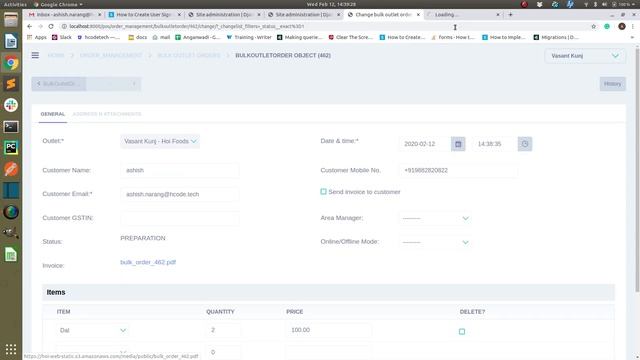Click the Items section header
640x360 pixels.
(328, 292)
